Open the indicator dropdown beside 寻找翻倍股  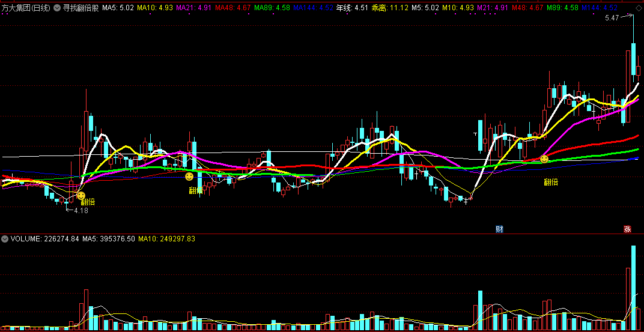tap(56, 7)
